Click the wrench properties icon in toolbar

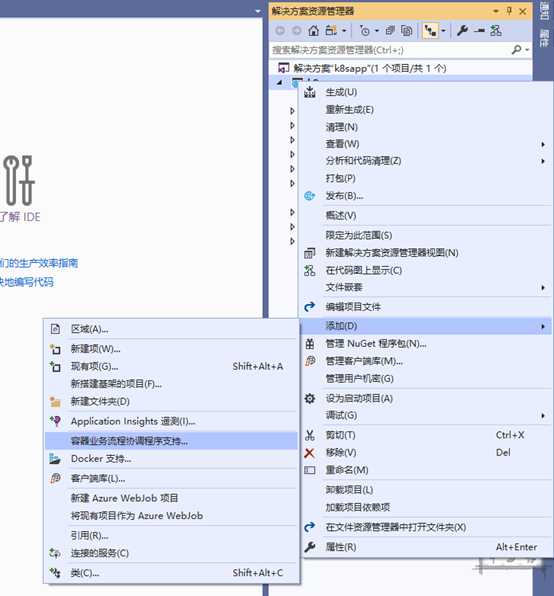tap(462, 30)
